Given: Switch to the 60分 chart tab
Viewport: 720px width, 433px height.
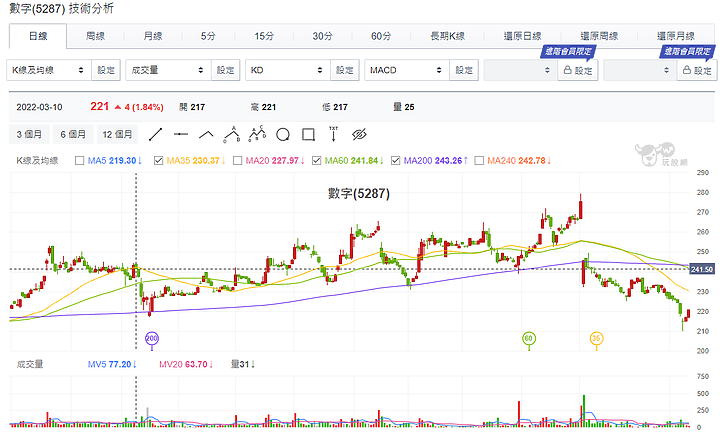Looking at the screenshot, I should 381,36.
